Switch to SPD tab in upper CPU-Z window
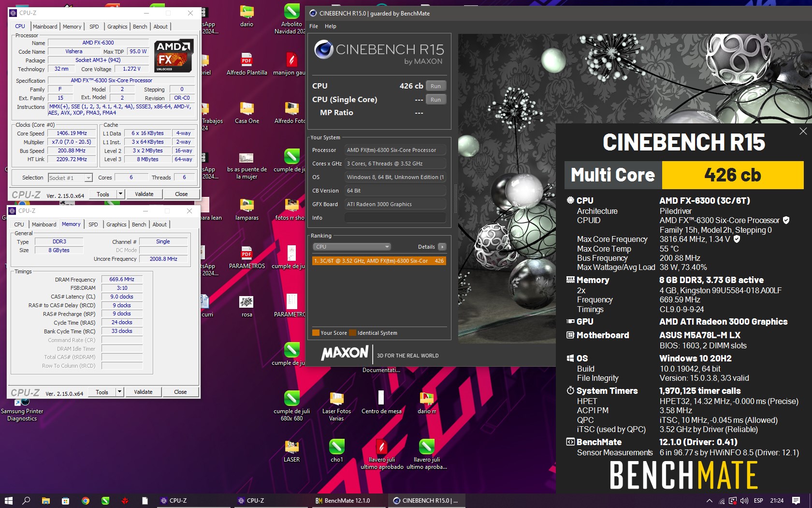Screen dimensions: 812x508 tap(94, 27)
